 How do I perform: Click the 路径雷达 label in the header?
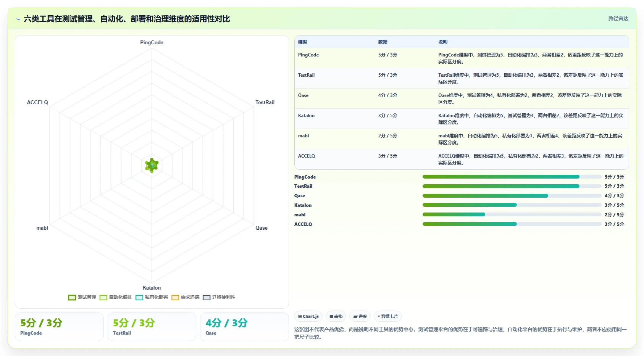(618, 18)
